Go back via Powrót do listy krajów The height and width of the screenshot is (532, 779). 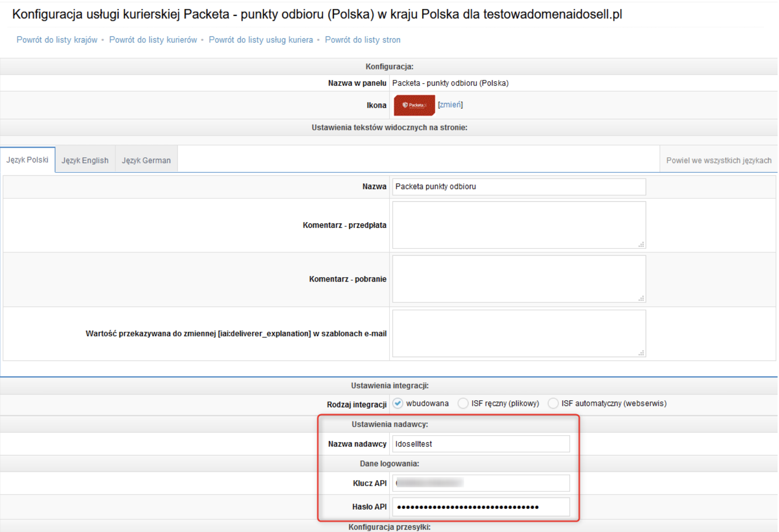point(57,40)
